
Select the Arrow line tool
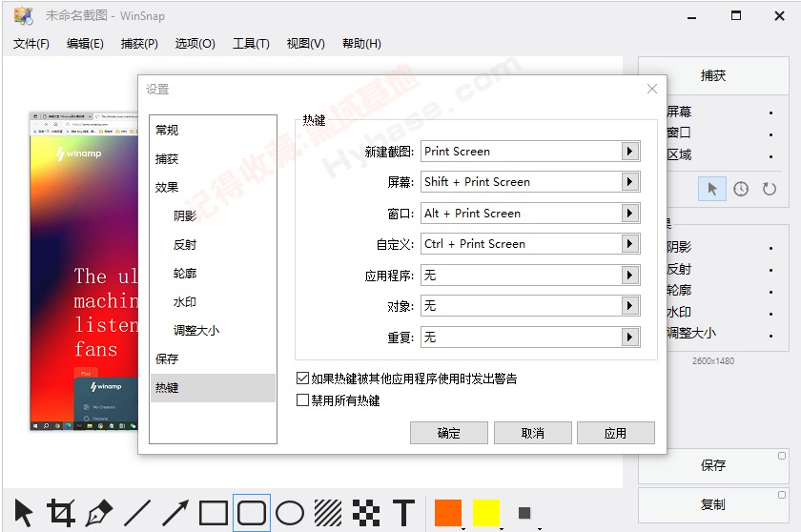[175, 513]
